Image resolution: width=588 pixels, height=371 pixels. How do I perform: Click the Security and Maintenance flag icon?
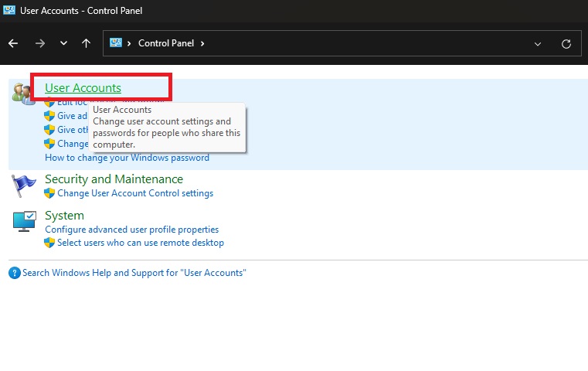pos(23,185)
